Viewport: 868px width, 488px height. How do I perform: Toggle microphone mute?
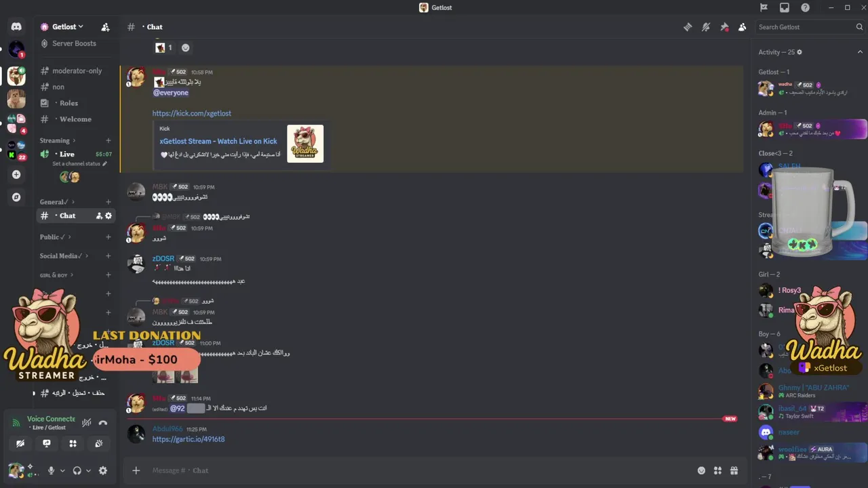coord(51,470)
